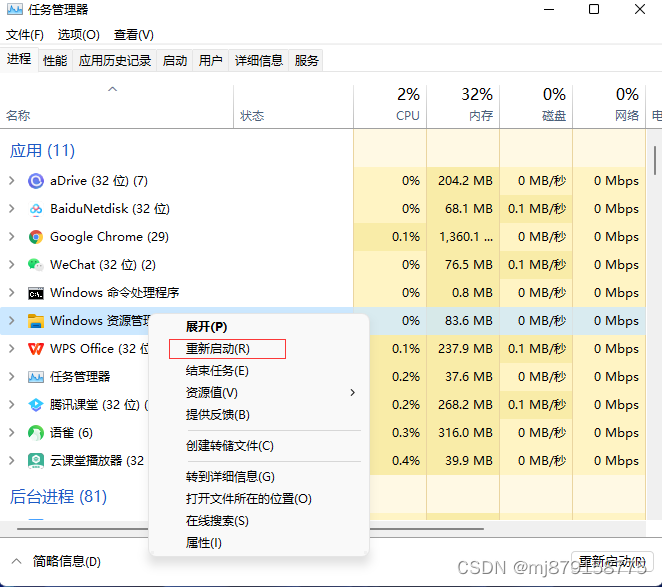Switch to the 应用历史记录 tab
This screenshot has height=587, width=662.
pyautogui.click(x=115, y=61)
